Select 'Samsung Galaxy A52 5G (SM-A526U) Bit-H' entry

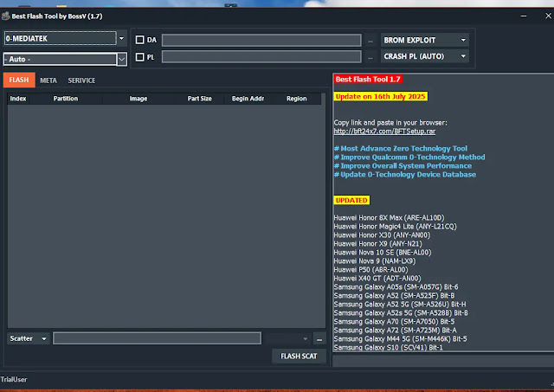tap(400, 305)
